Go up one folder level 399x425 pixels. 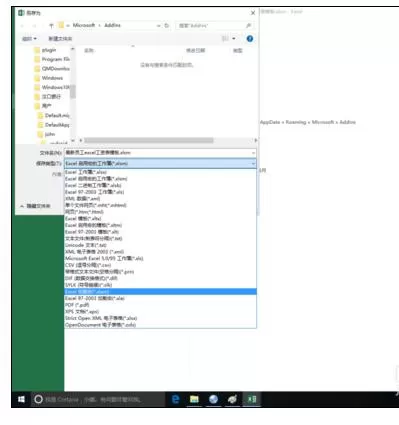click(x=51, y=25)
